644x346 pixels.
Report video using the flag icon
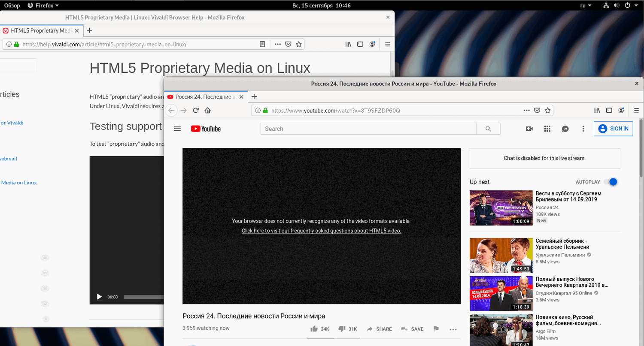436,329
